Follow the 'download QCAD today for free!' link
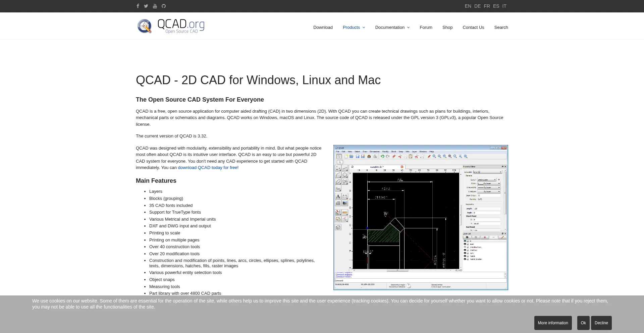 click(x=208, y=168)
